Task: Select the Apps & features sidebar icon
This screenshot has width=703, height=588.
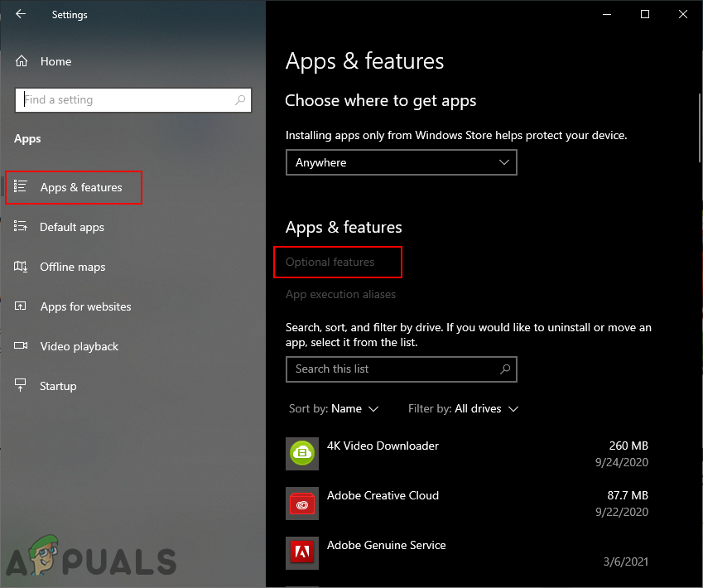Action: click(x=21, y=186)
